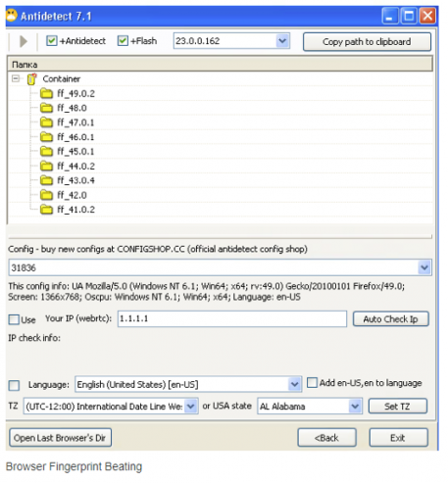Screen dimensions: 448x483
Task: Select the ff_41.0.2 folder icon
Action: [46, 210]
